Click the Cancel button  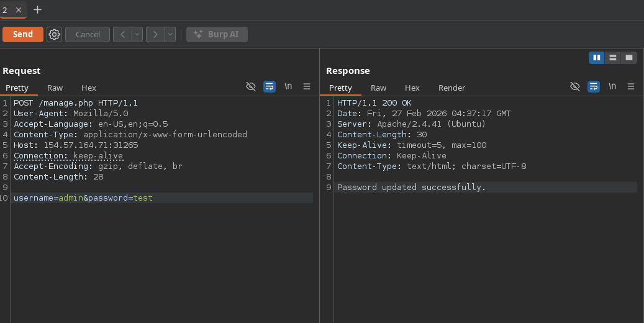point(88,35)
